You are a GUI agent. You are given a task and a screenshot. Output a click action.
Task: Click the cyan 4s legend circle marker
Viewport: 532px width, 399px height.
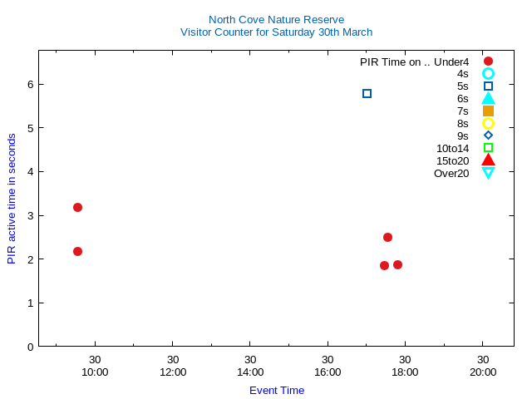point(488,74)
